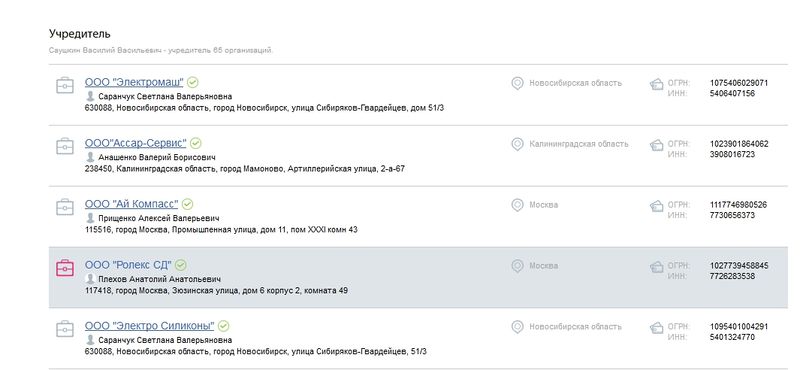This screenshot has width=800, height=370.
Task: Open the ООО "Ай Компасс" company link
Action: [x=132, y=204]
